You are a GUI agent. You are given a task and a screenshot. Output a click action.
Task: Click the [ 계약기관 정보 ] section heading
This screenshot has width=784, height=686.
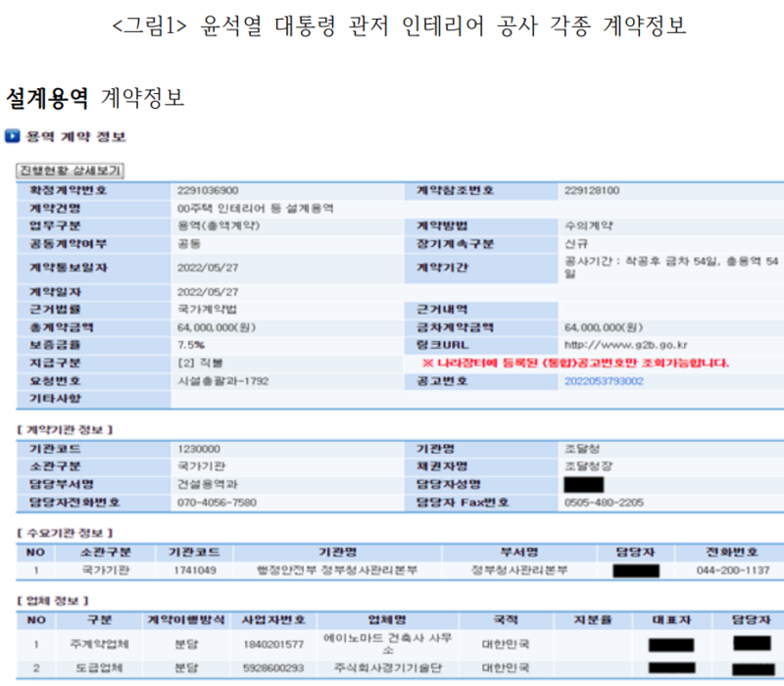[x=65, y=429]
